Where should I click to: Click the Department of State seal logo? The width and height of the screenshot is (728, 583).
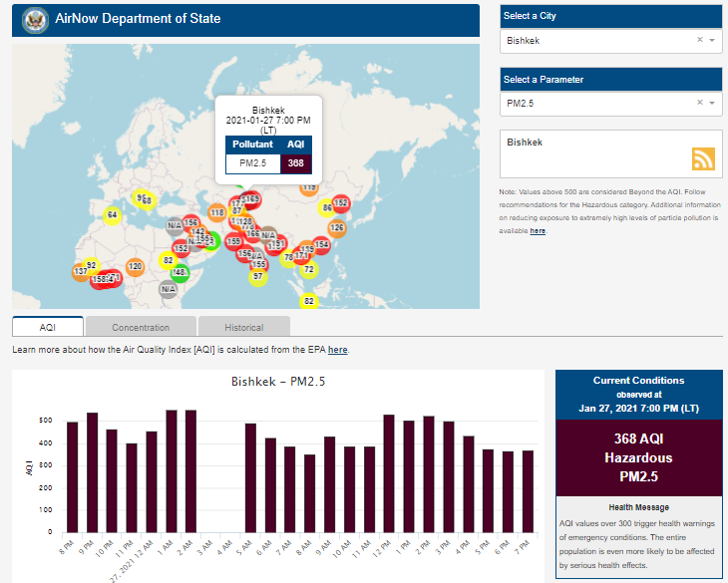pos(35,19)
